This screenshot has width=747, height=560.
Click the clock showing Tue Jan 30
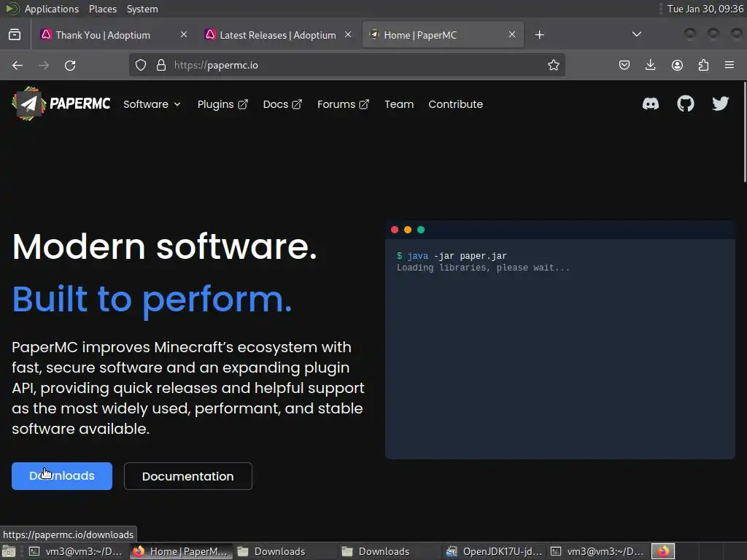click(705, 9)
